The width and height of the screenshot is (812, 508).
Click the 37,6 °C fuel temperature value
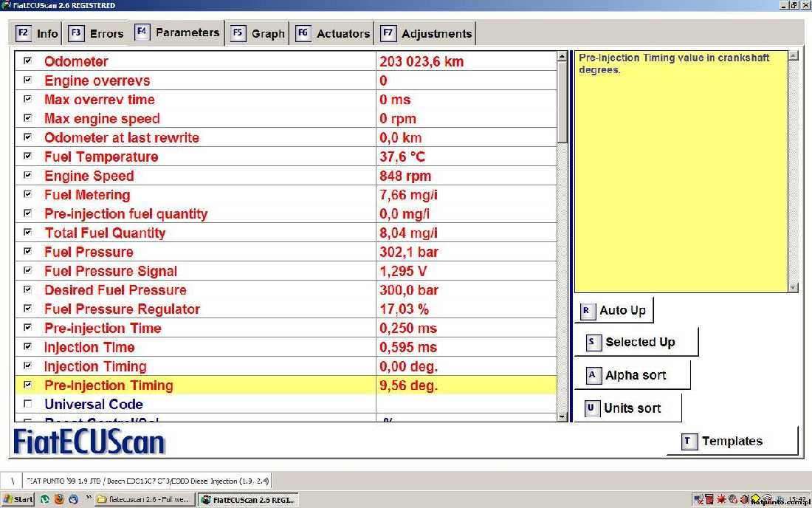pos(402,157)
